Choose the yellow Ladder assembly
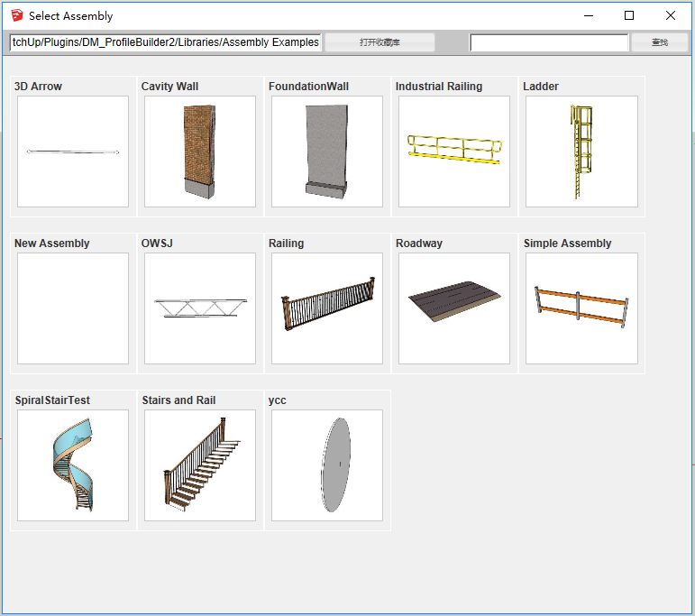The image size is (695, 616). pyautogui.click(x=581, y=152)
